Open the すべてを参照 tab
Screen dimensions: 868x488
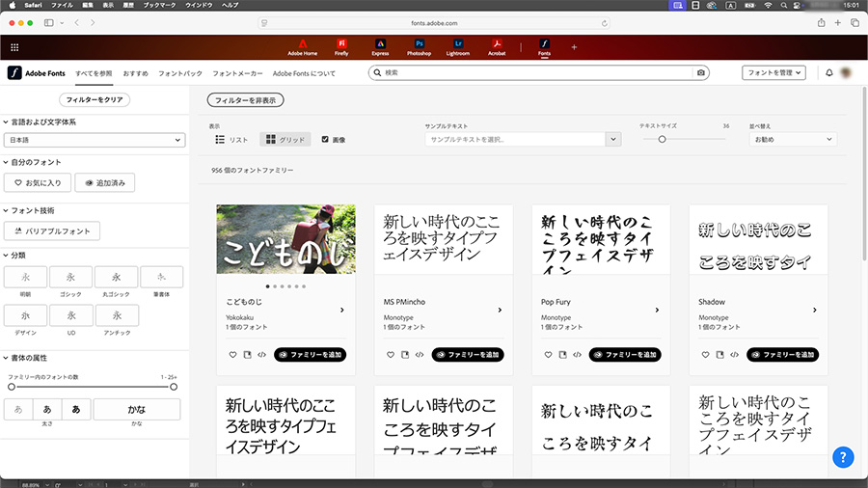click(x=94, y=73)
